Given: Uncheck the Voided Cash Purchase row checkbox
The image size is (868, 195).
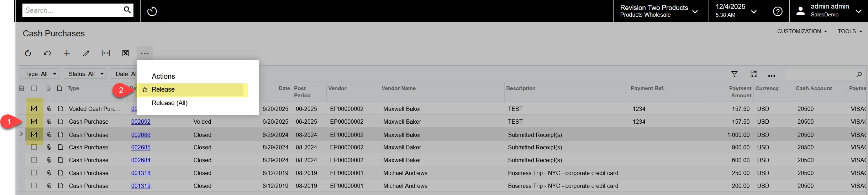Looking at the screenshot, I should pos(34,109).
